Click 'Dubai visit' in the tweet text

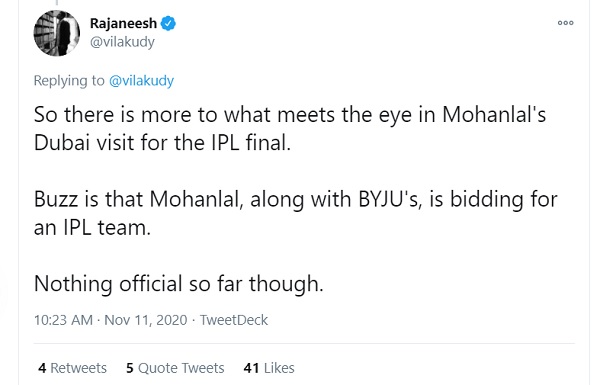click(x=84, y=143)
